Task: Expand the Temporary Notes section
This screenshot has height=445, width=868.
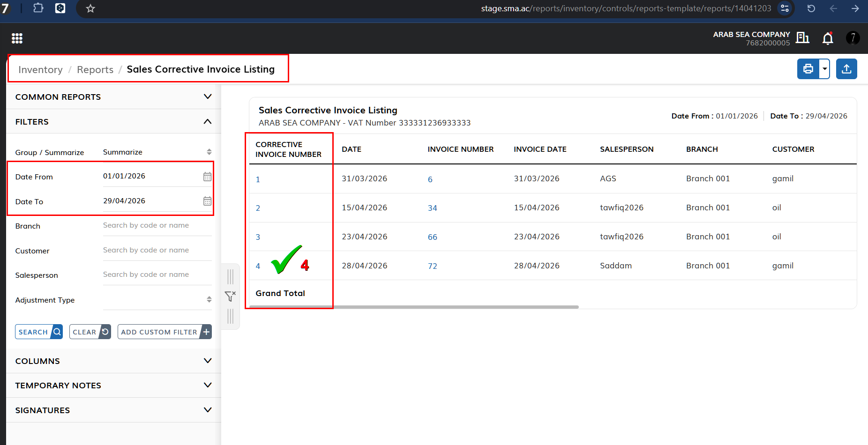Action: (x=113, y=386)
